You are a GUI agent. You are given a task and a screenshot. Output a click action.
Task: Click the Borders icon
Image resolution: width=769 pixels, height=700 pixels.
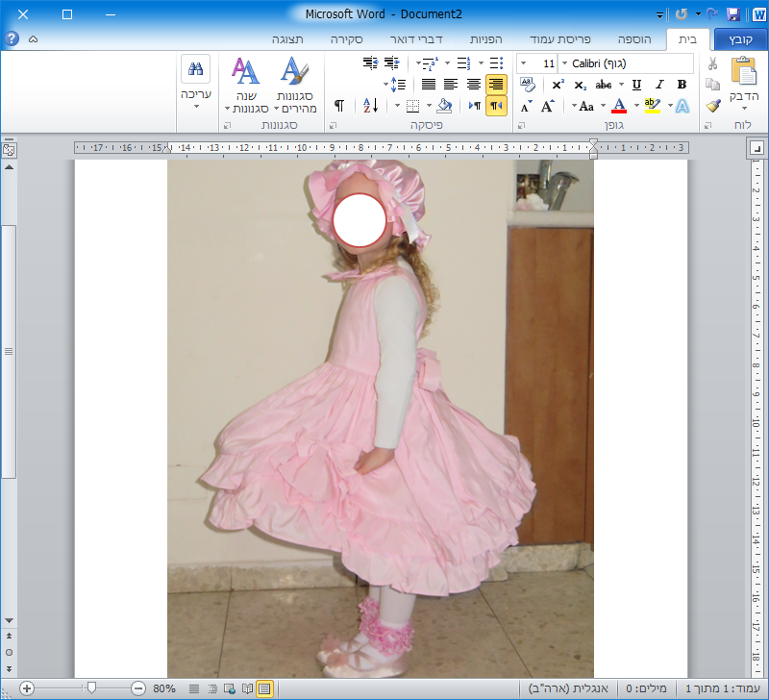tap(413, 106)
